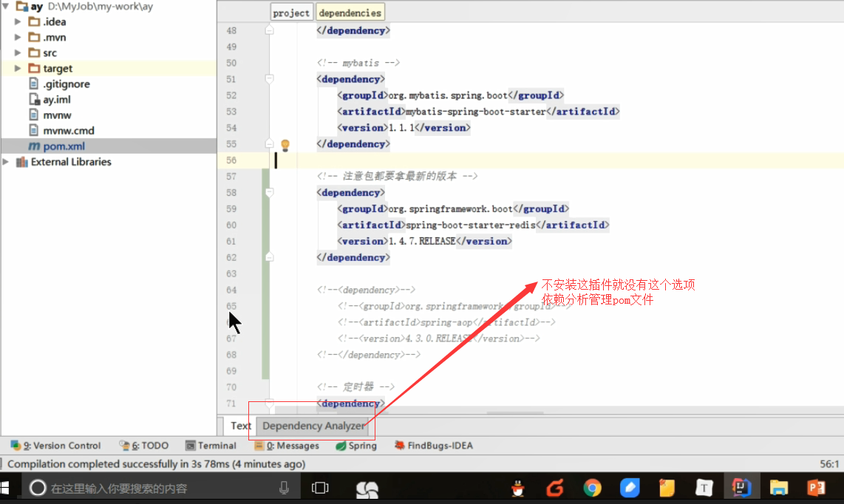Screen dimensions: 844x504
Task: Open the Spring tool window
Action: point(356,446)
